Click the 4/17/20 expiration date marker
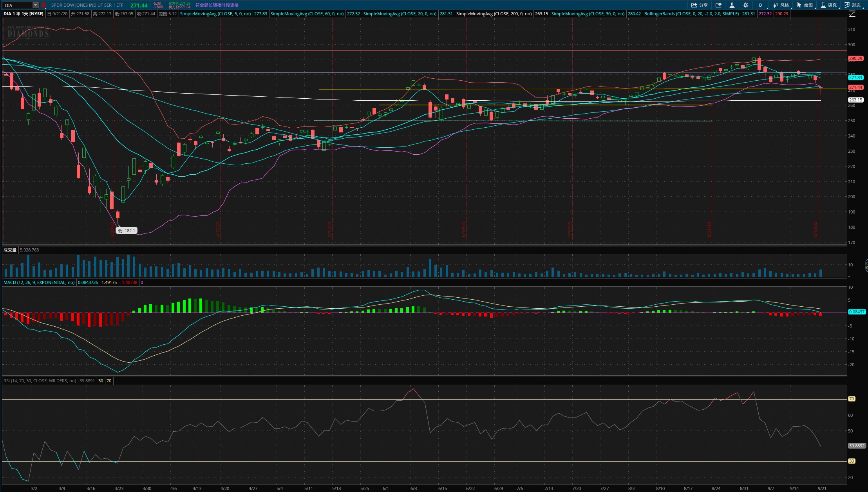 point(218,230)
